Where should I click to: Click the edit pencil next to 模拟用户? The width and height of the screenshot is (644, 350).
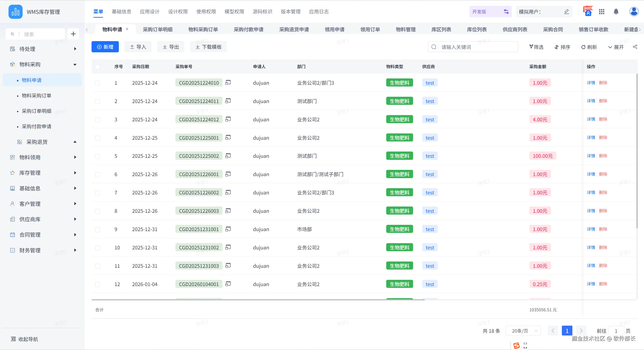point(567,11)
